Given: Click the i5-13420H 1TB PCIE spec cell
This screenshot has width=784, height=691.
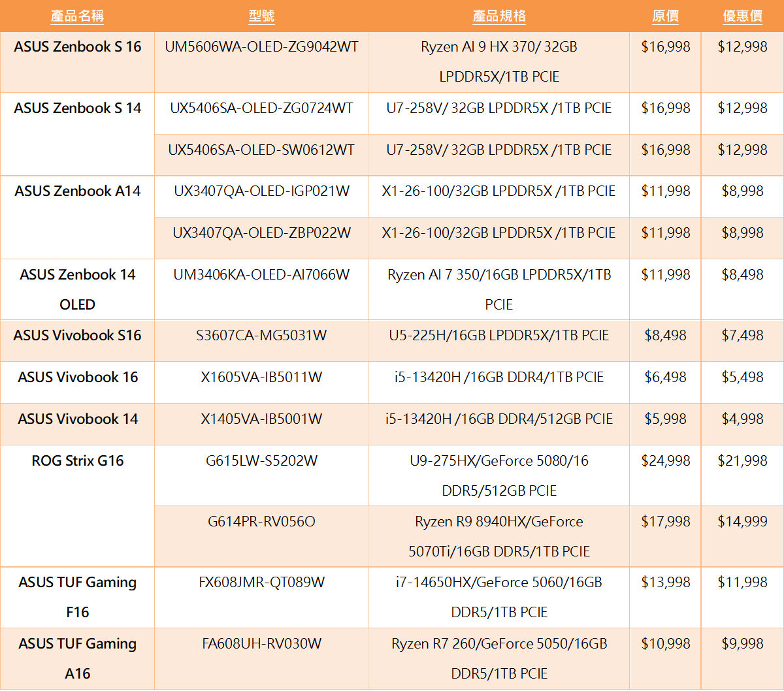Looking at the screenshot, I should coord(499,377).
